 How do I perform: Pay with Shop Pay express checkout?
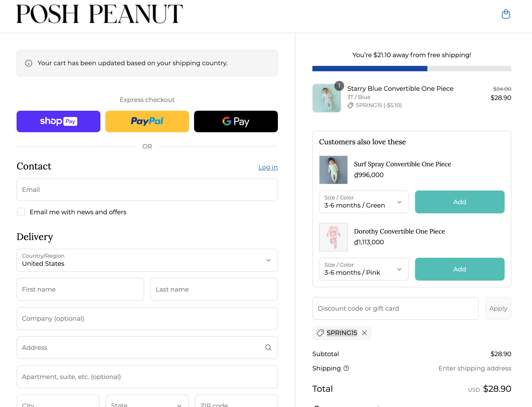[x=58, y=121]
